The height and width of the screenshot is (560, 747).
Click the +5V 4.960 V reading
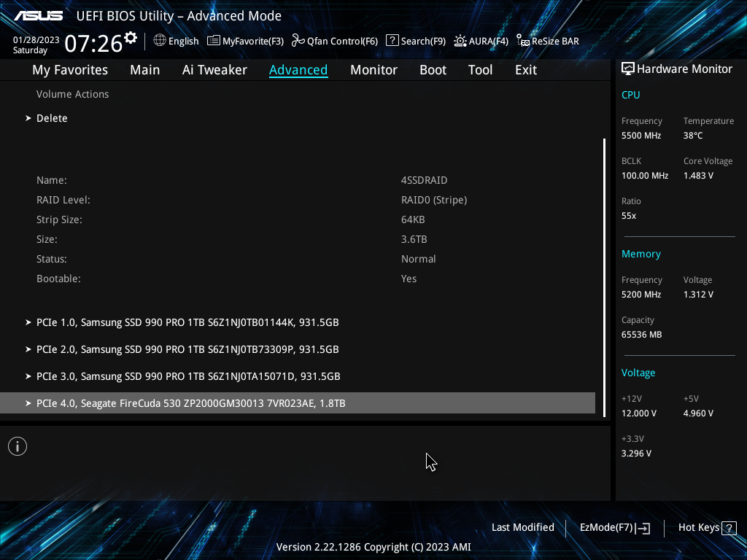tap(698, 413)
